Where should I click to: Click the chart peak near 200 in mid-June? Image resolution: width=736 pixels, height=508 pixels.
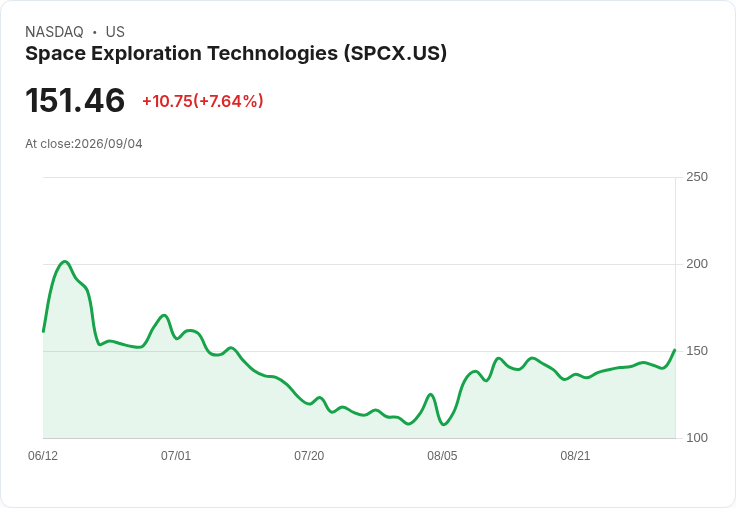pyautogui.click(x=65, y=262)
